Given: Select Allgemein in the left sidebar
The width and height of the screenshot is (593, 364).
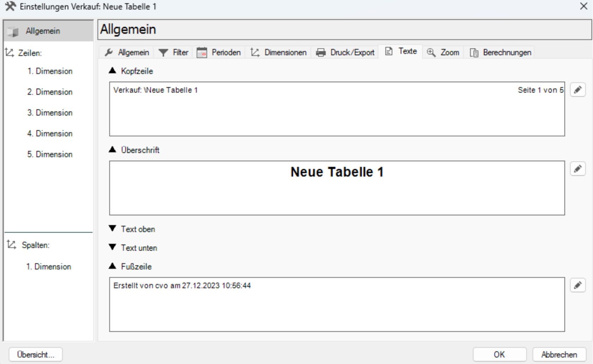Looking at the screenshot, I should 48,31.
